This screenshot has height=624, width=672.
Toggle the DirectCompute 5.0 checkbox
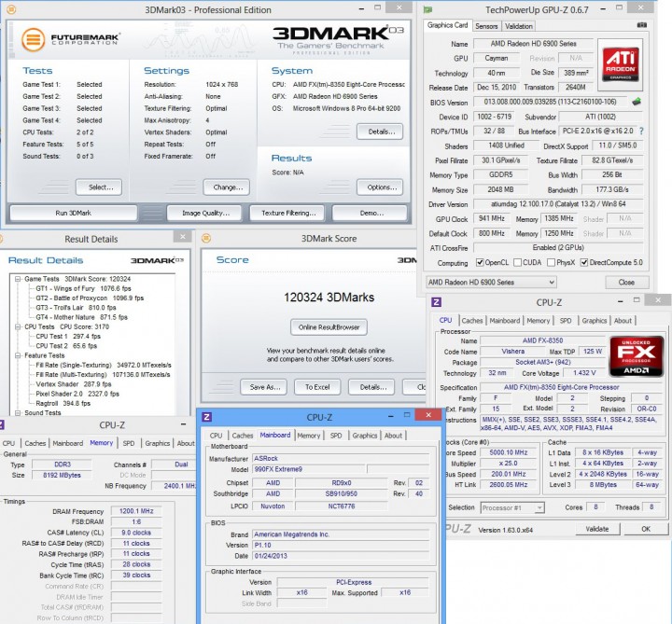[583, 262]
